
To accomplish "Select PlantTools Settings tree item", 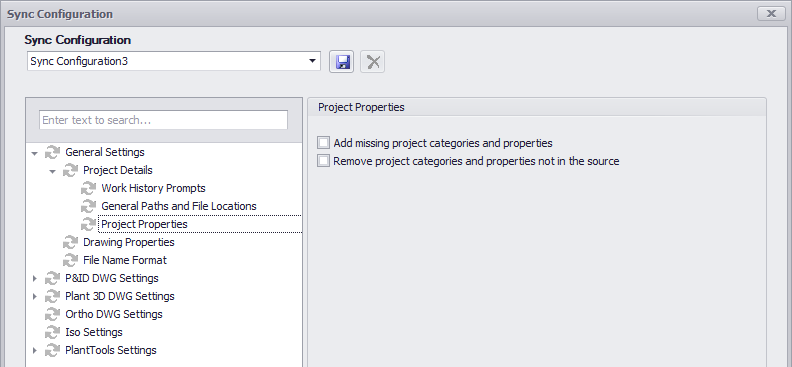I will [x=111, y=350].
